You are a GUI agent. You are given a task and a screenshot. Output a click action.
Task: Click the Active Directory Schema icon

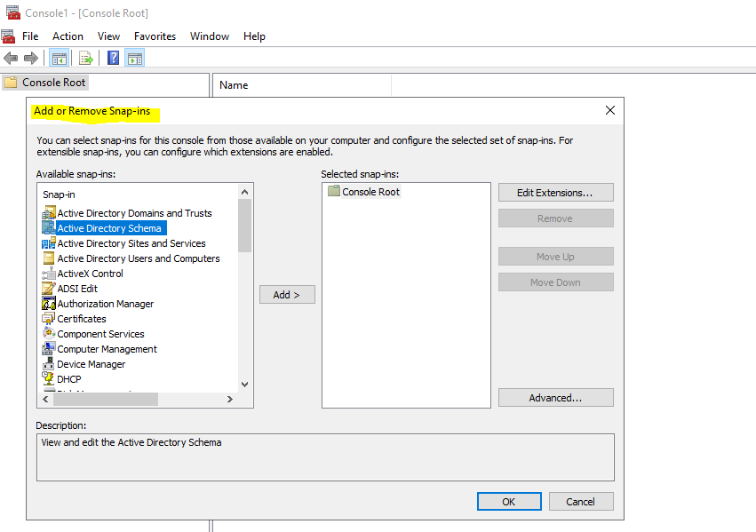coord(49,228)
